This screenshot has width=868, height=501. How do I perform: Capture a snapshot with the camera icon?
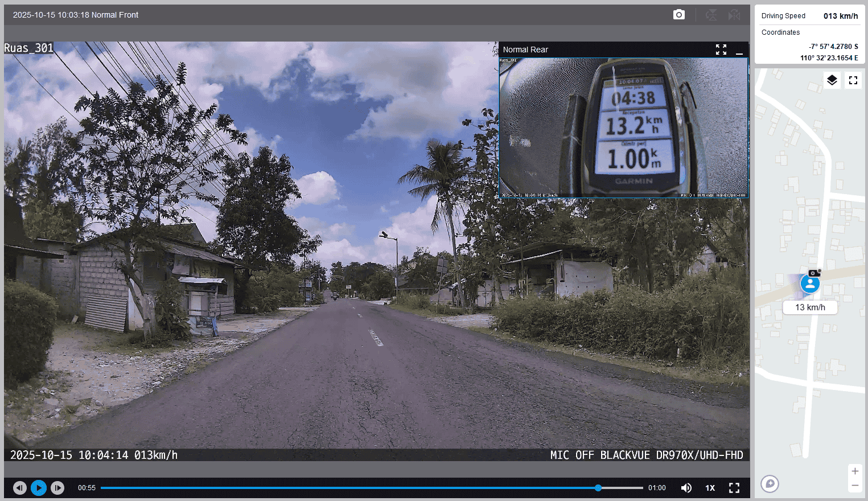click(678, 15)
